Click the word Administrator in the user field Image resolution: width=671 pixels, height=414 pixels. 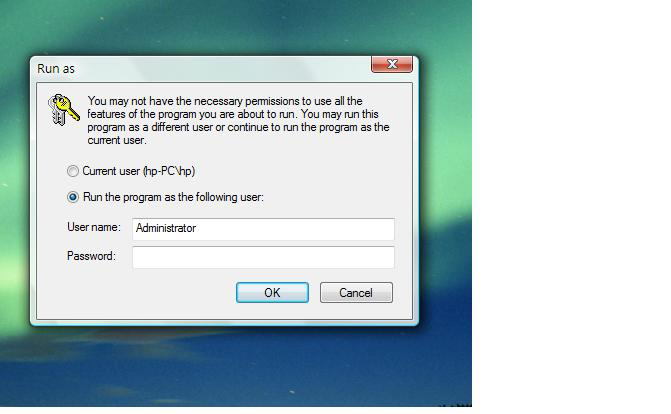click(166, 228)
